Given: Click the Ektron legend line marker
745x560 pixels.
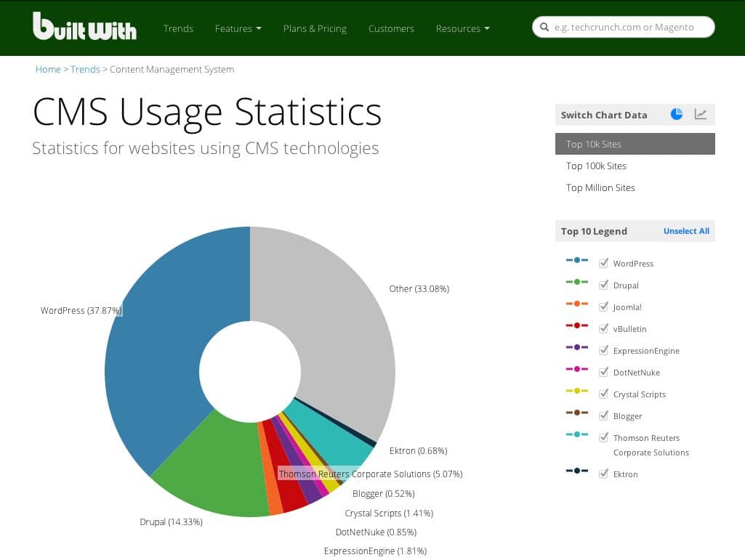Looking at the screenshot, I should [x=577, y=471].
